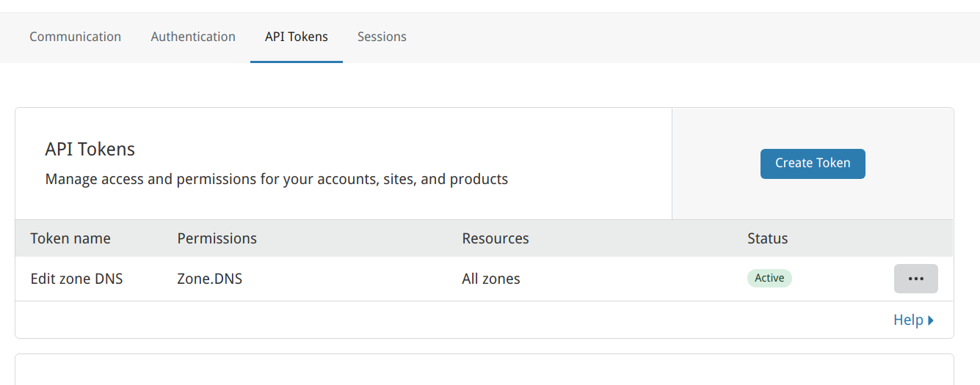The height and width of the screenshot is (385, 980).
Task: Click the All zones resources cell
Action: (491, 279)
